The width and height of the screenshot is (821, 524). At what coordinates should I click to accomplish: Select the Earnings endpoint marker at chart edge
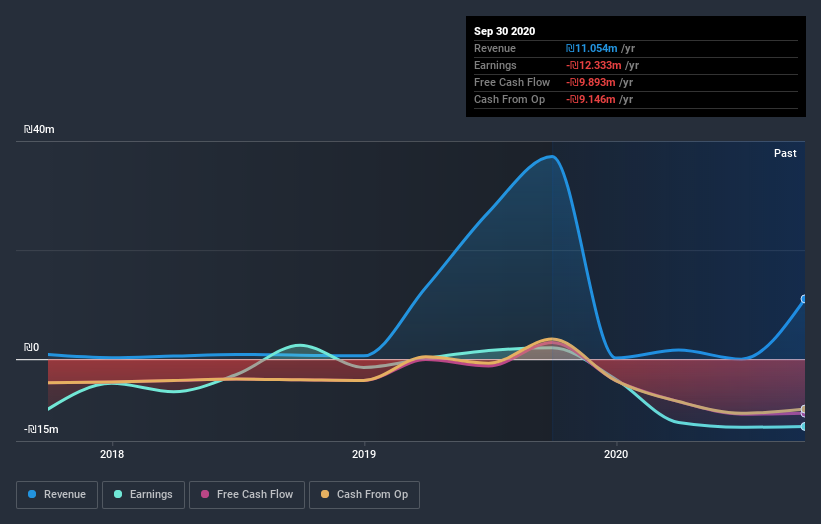[804, 427]
